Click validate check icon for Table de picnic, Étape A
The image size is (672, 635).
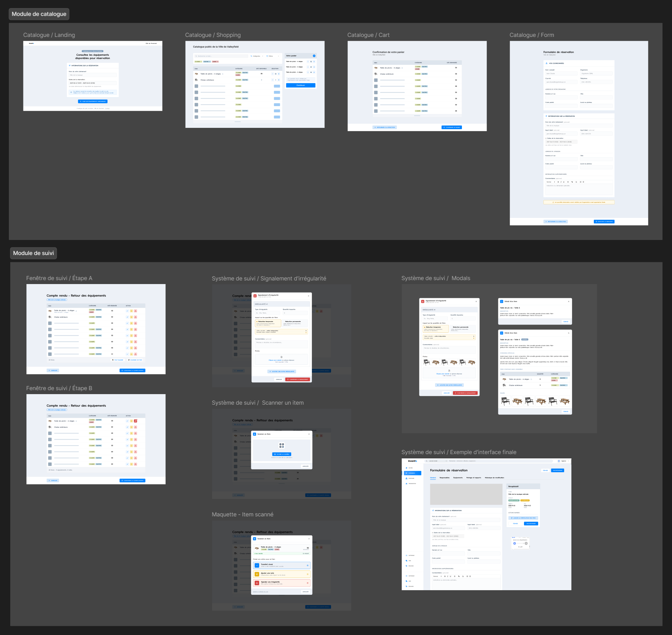coord(127,311)
